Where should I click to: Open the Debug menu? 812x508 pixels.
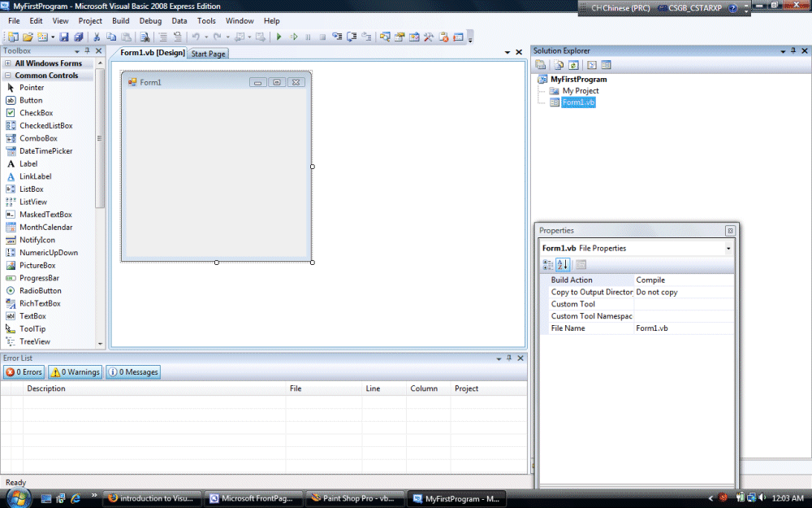pyautogui.click(x=150, y=20)
